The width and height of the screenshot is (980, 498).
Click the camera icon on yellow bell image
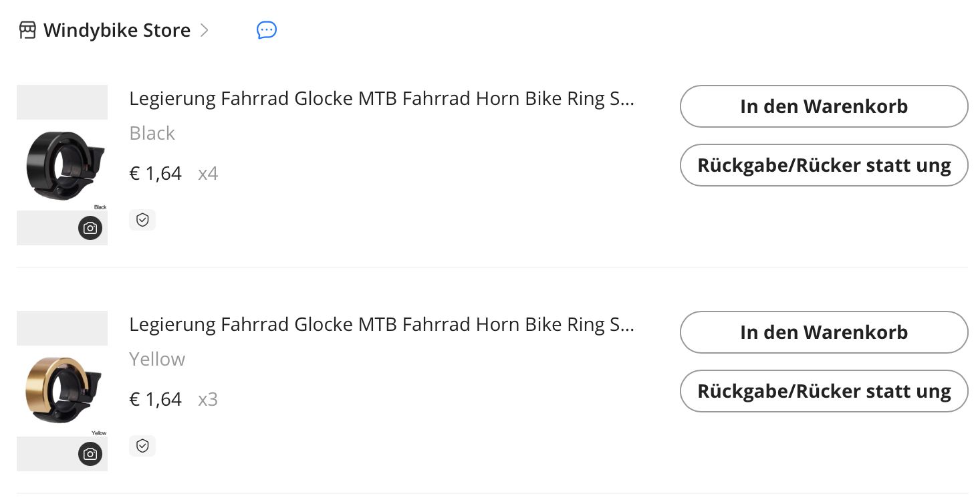90,454
